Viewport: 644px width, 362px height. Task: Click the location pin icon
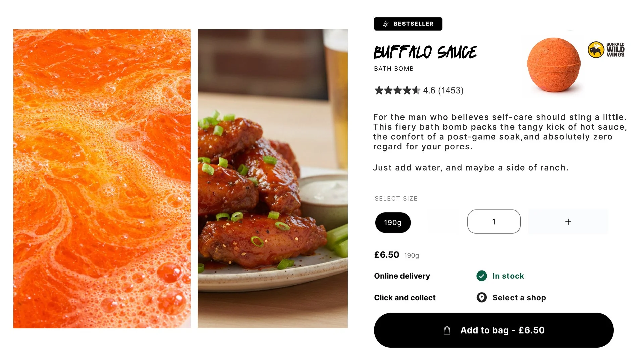482,298
